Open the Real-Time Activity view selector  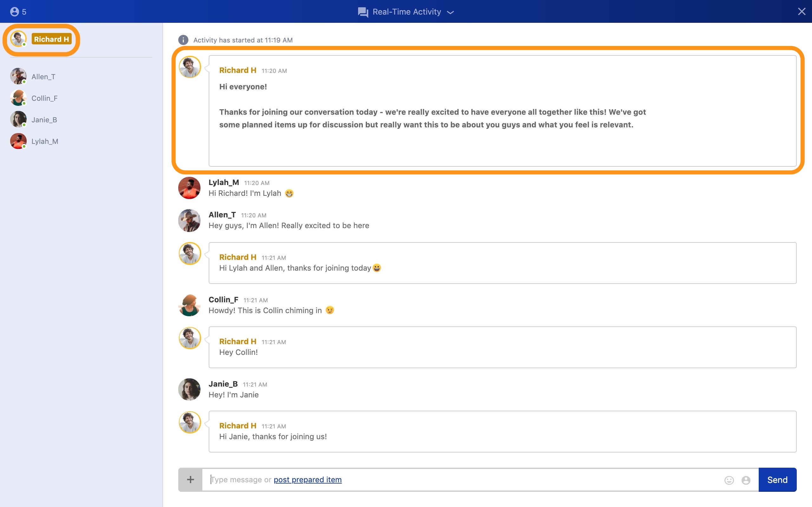tap(407, 12)
